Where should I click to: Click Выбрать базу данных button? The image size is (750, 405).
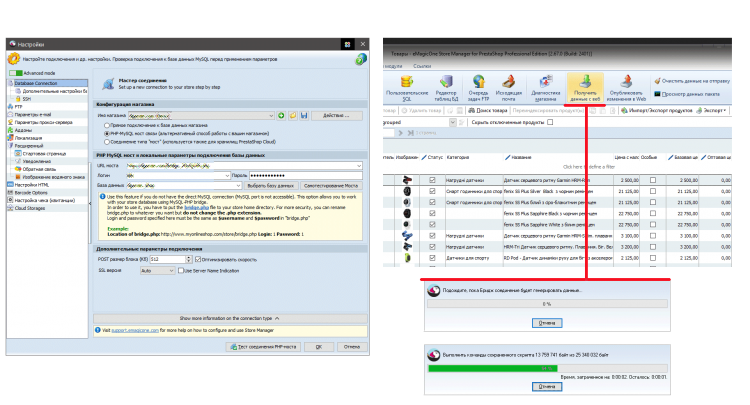pos(269,186)
